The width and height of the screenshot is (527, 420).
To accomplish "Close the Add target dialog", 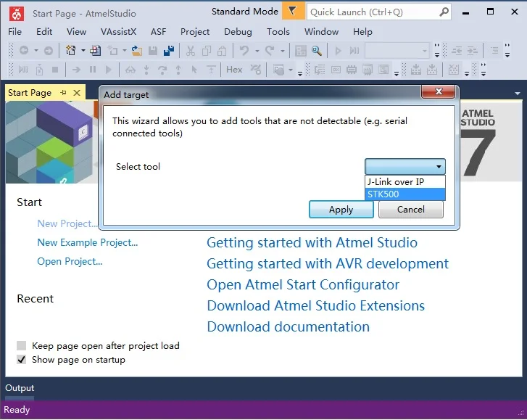I will coord(439,91).
